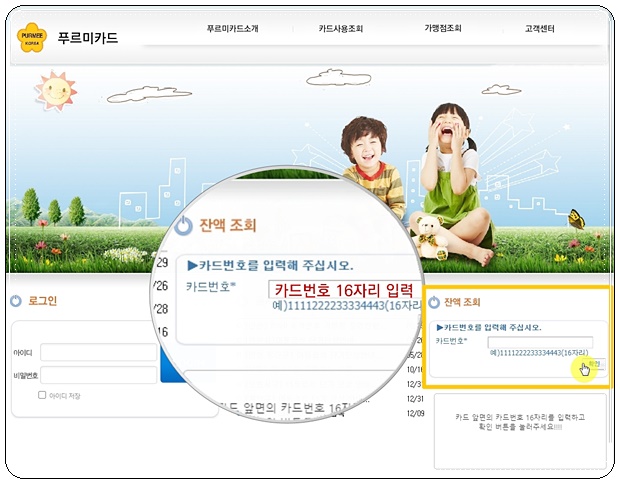620x484 pixels.
Task: Open the 고객센터 menu
Action: pyautogui.click(x=539, y=28)
